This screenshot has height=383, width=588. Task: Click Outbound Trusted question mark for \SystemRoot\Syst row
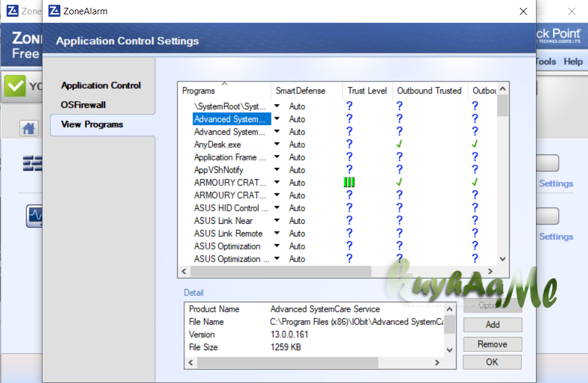click(x=400, y=106)
